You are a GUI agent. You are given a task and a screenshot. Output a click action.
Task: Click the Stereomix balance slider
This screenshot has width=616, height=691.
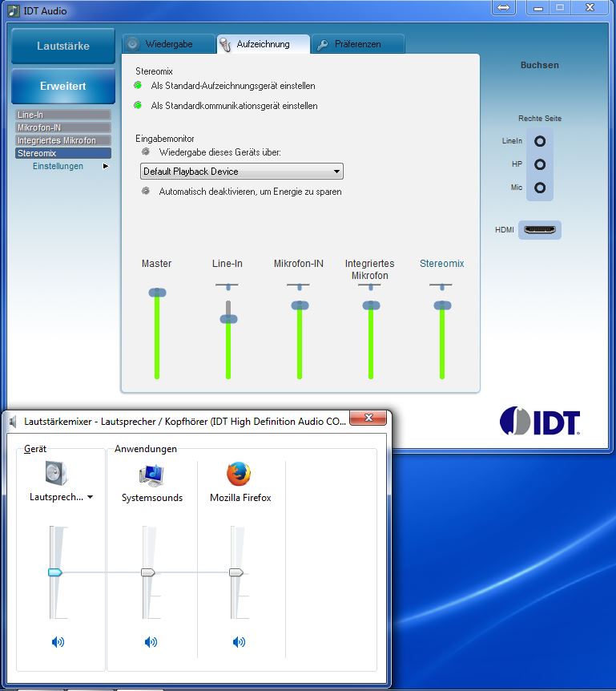coord(441,286)
